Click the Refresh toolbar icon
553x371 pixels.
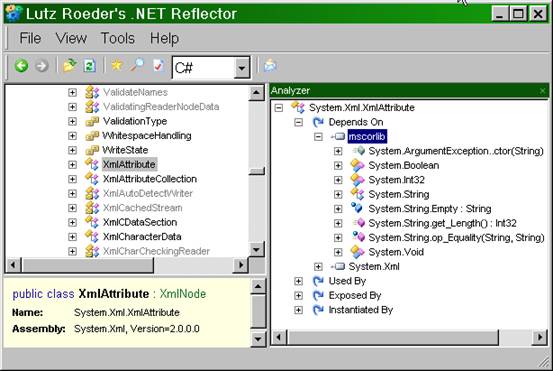pyautogui.click(x=90, y=66)
